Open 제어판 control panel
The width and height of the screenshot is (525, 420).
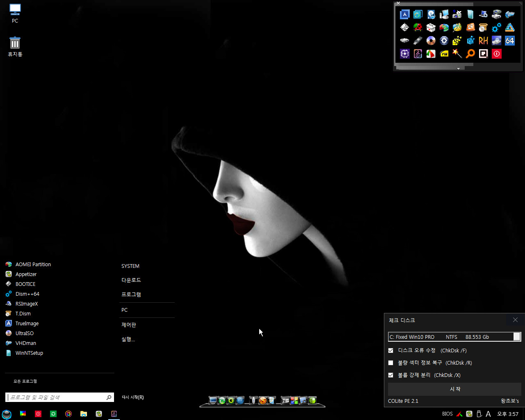coord(129,325)
